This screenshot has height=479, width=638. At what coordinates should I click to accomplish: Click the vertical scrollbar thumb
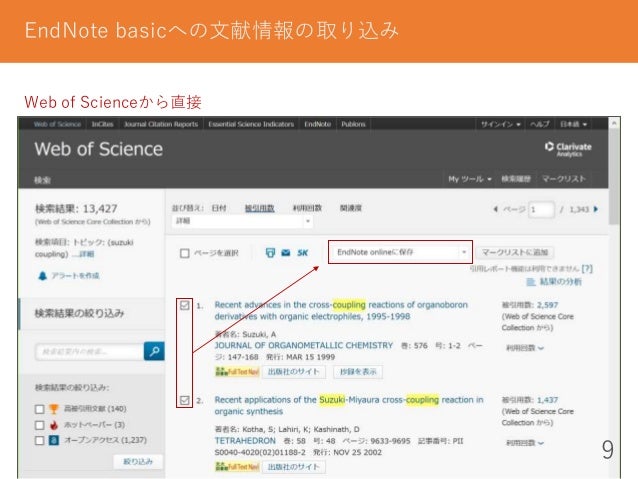[614, 176]
